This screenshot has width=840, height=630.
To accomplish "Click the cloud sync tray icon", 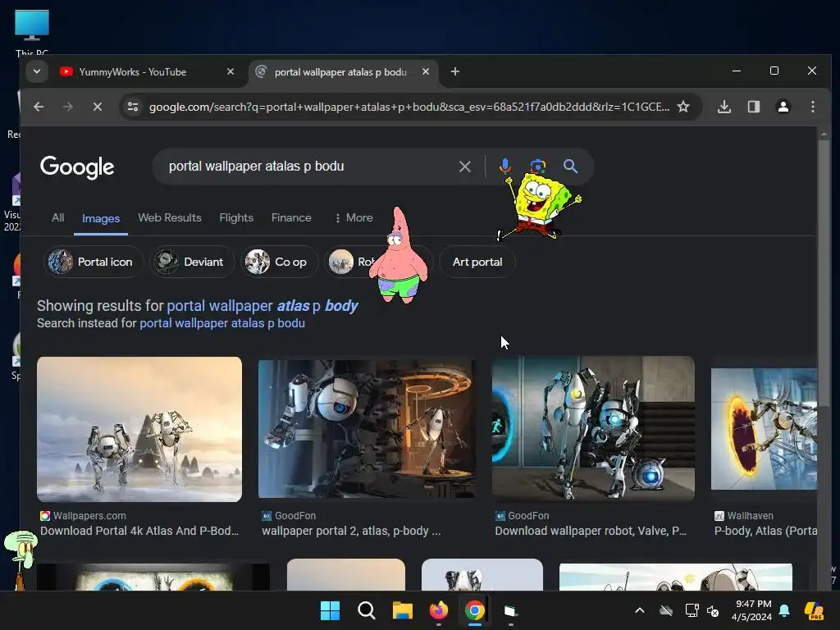I will point(666,610).
